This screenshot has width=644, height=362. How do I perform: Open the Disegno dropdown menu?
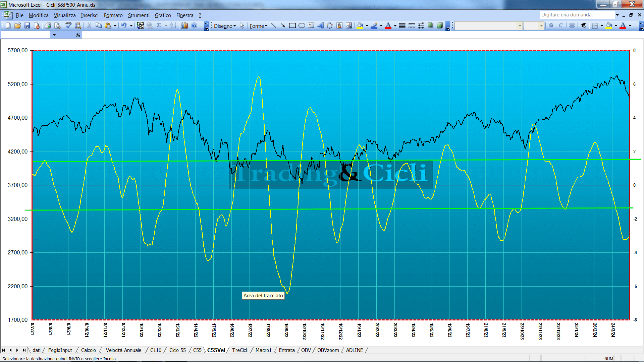click(x=225, y=26)
